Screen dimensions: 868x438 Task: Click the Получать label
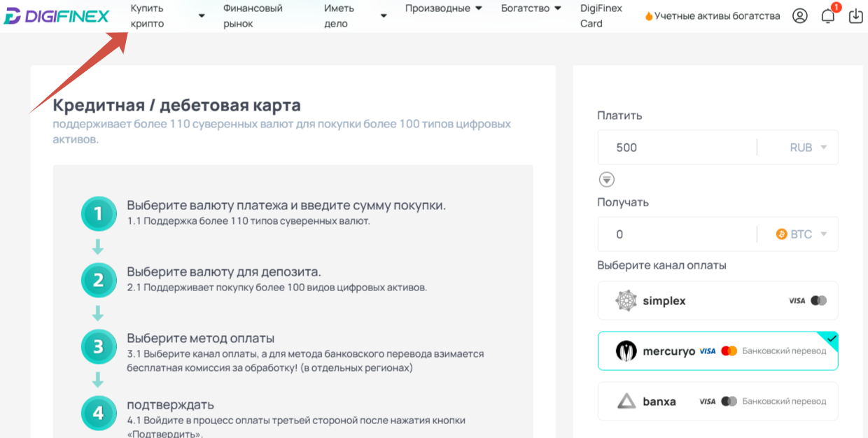[623, 202]
